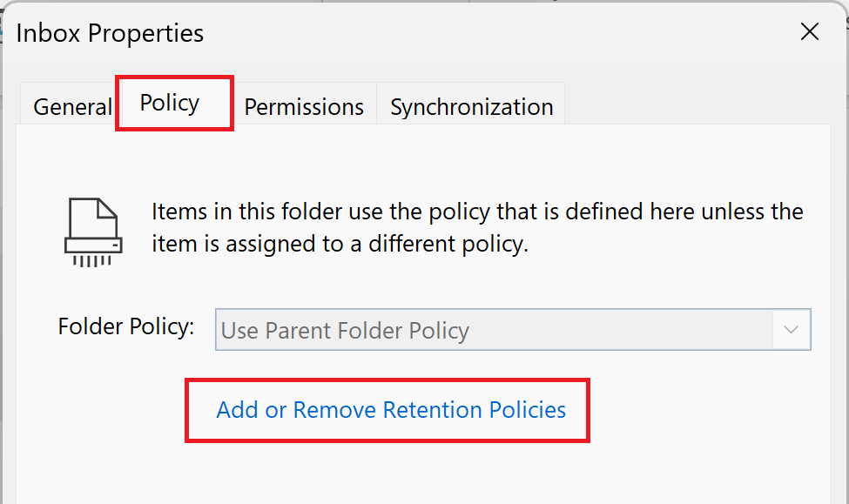Switch to the General tab

[72, 107]
